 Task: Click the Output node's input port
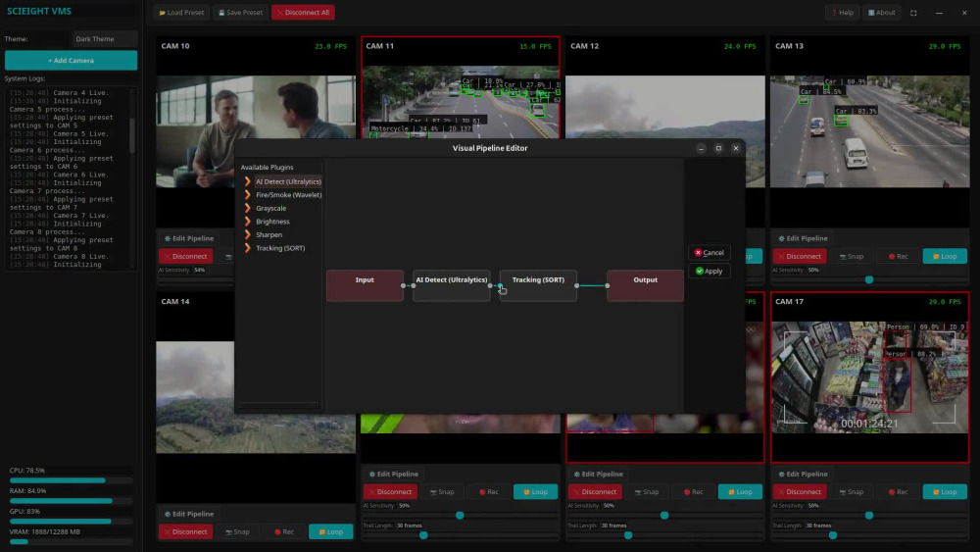tap(607, 285)
